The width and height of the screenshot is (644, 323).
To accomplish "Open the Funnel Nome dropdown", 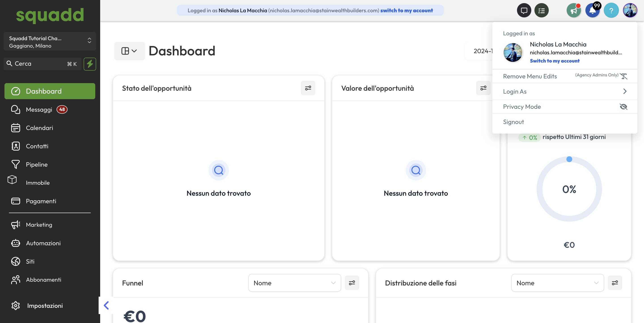I will point(294,283).
